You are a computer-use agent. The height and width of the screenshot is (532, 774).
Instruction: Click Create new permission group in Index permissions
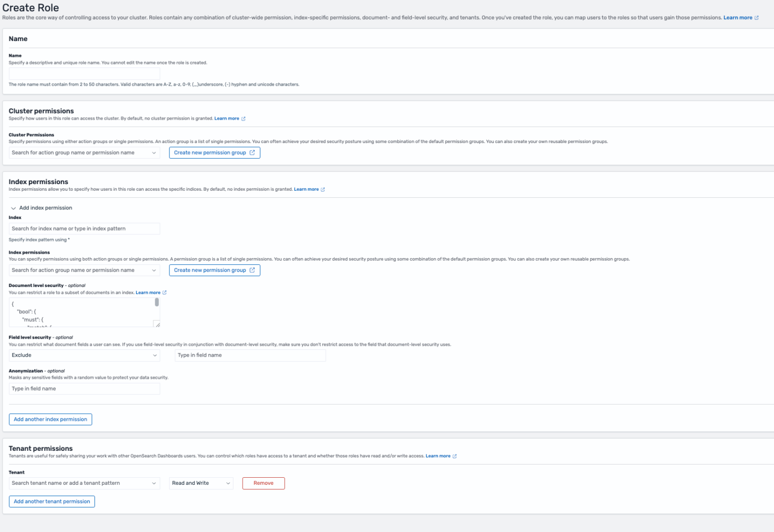(x=214, y=270)
